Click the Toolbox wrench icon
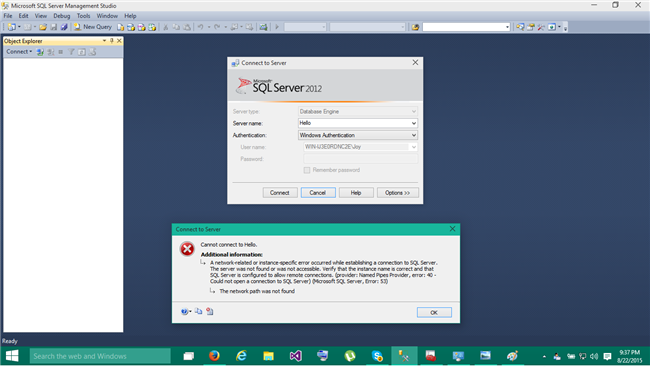The image size is (650, 367). pyautogui.click(x=541, y=27)
